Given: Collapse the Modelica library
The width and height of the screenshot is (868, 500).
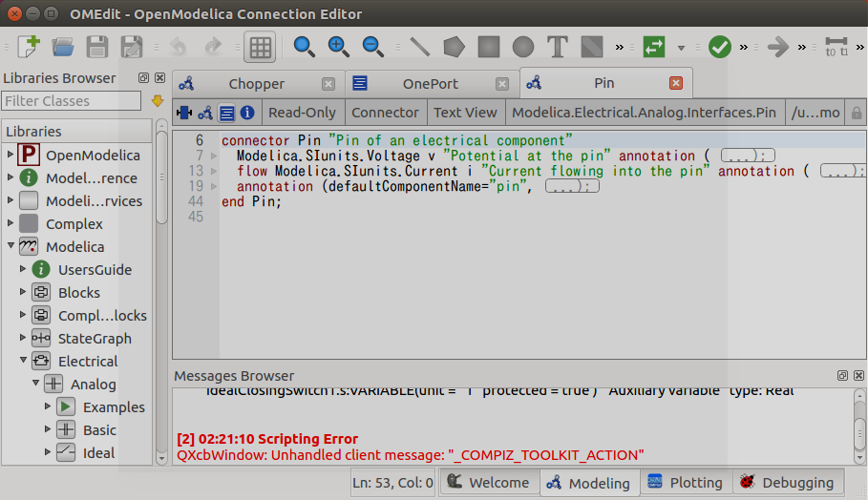Looking at the screenshot, I should (x=11, y=245).
